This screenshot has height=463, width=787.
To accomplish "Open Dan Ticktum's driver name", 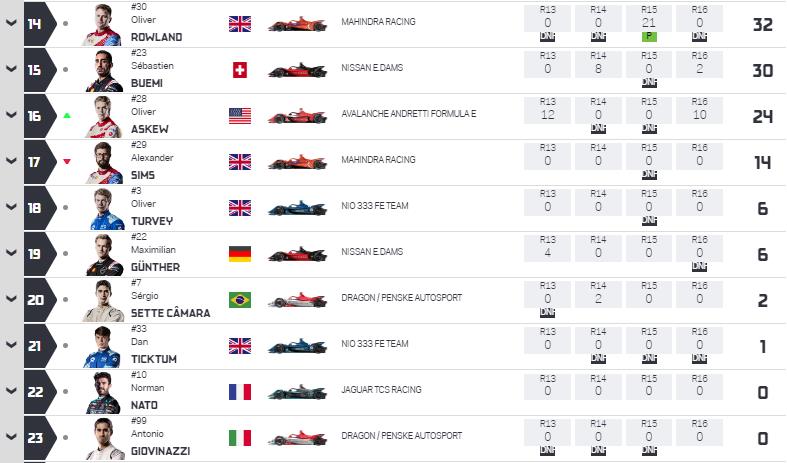I will click(154, 351).
